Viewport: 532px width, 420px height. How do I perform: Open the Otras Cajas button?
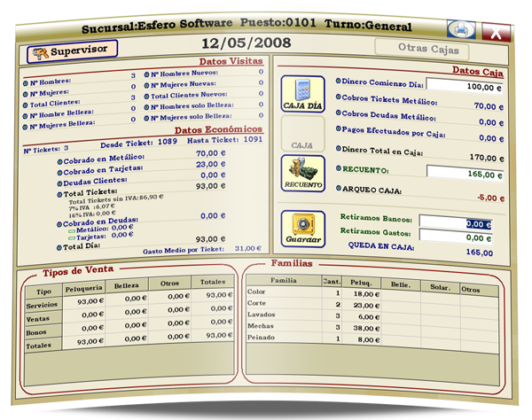coord(432,50)
